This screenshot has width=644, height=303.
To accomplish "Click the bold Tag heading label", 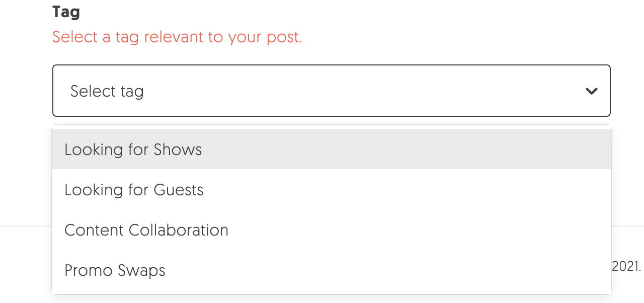I will coord(65,12).
